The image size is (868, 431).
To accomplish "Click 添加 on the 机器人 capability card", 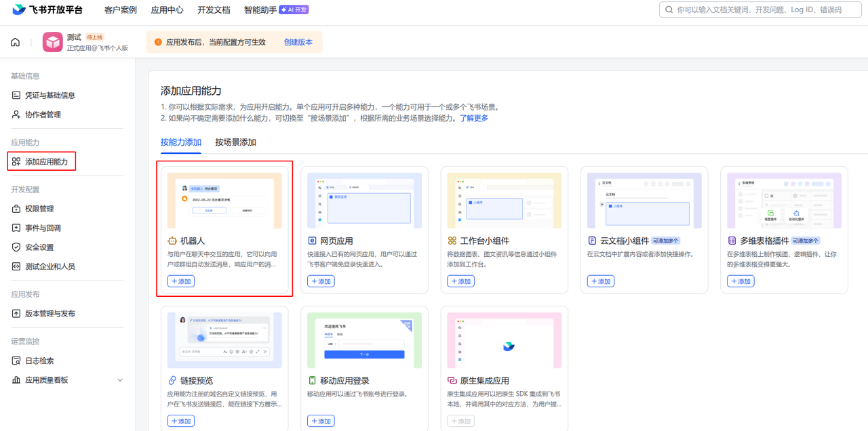I will click(180, 281).
